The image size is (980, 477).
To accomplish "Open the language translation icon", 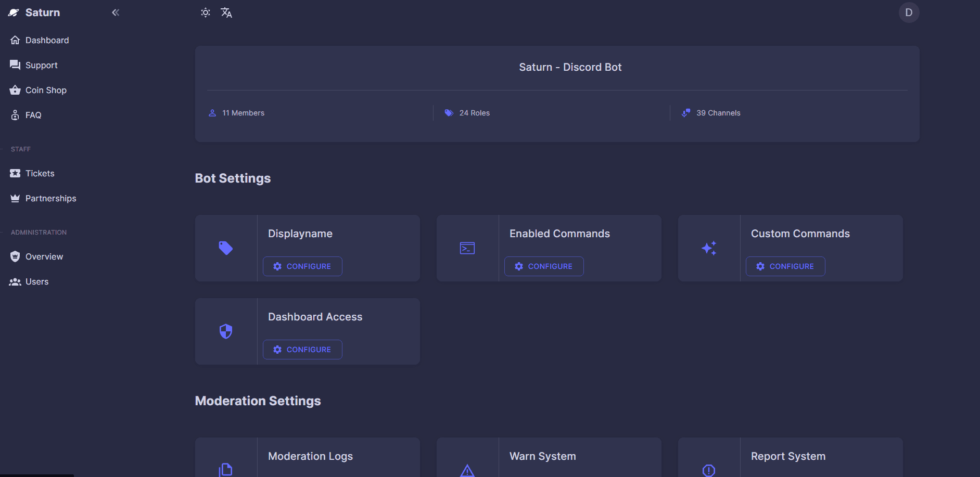I will 226,12.
